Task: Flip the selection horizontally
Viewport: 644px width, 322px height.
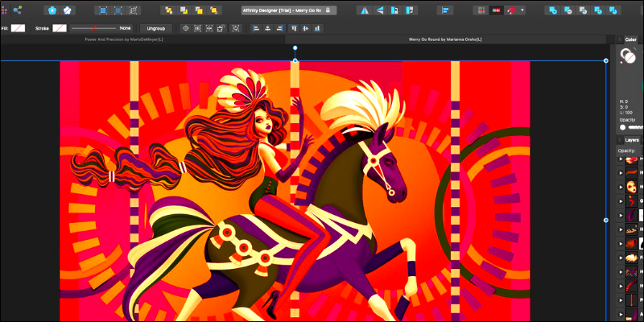Action: (x=365, y=10)
